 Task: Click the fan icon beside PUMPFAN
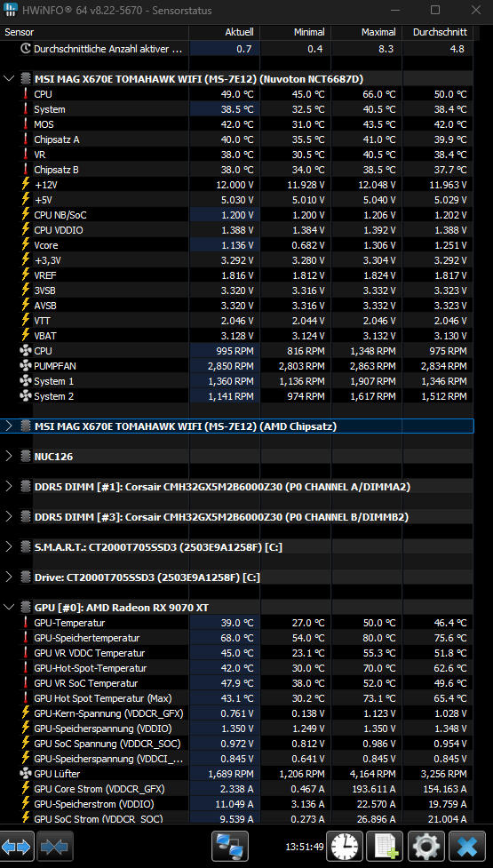[26, 366]
